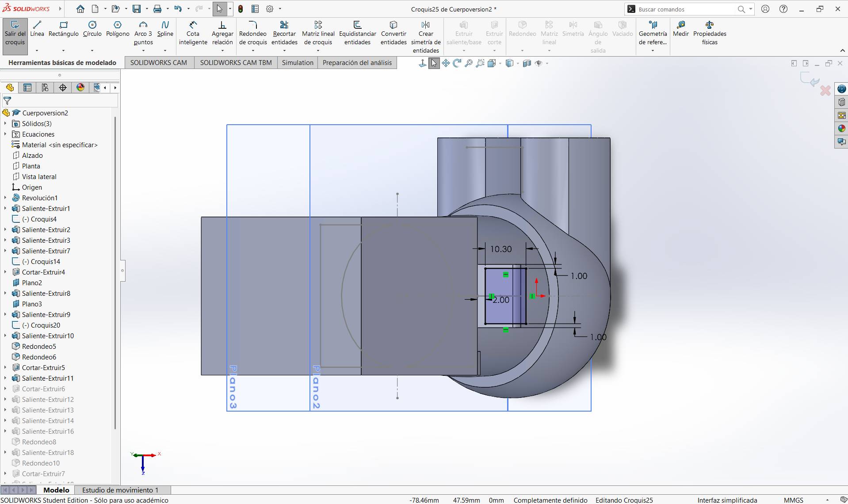Click the Home icon in title bar
The image size is (848, 504).
[80, 9]
